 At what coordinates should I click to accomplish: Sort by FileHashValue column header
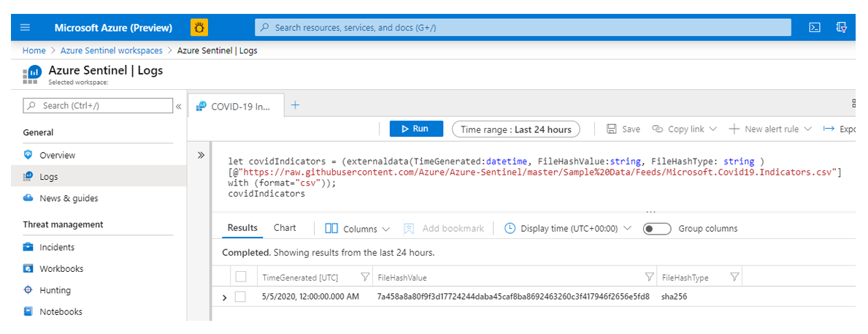click(402, 278)
